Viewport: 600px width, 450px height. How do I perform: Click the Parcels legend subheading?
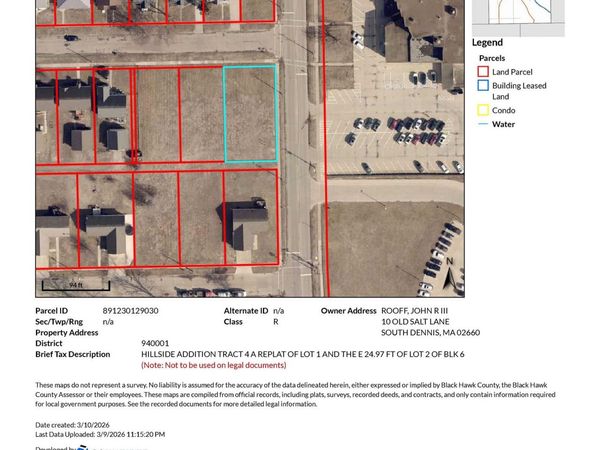492,58
